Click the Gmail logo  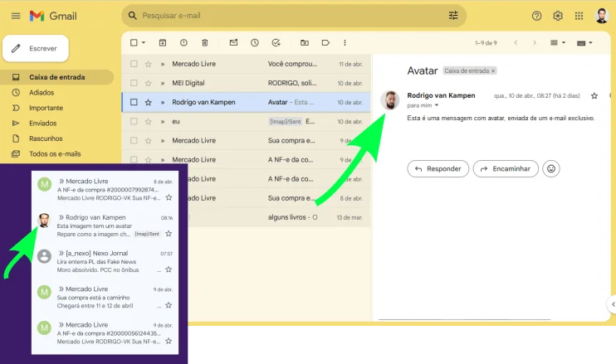pyautogui.click(x=53, y=16)
